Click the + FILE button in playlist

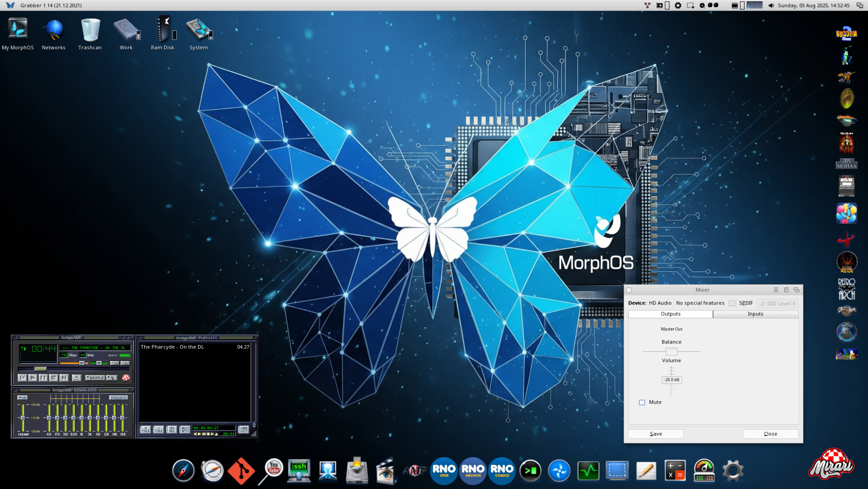point(145,430)
